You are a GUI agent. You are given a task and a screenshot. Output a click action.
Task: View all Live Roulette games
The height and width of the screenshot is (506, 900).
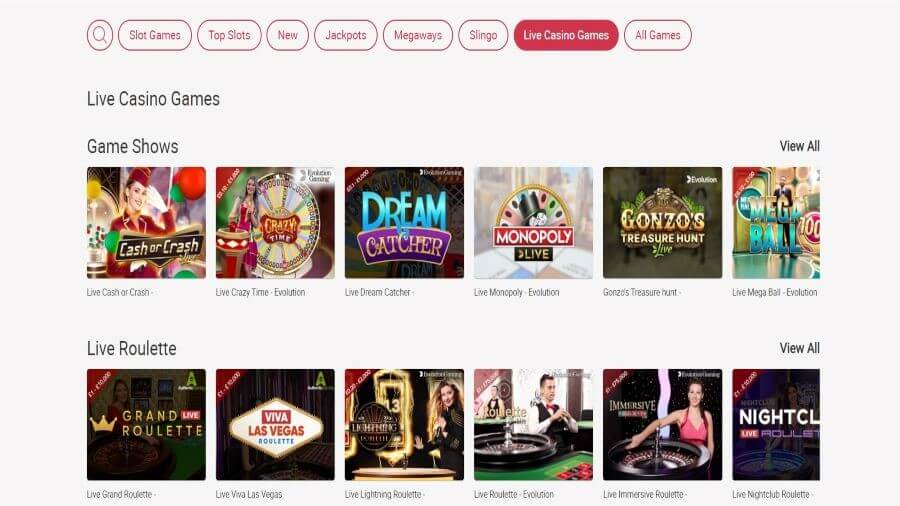tap(800, 348)
